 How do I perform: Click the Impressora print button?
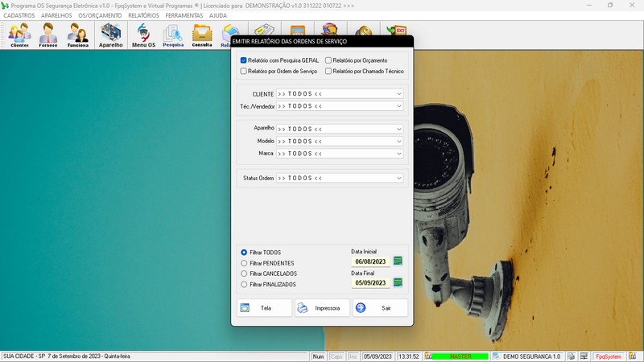(x=323, y=308)
